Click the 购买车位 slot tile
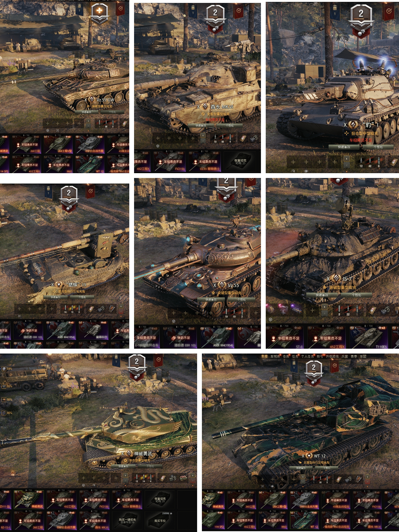The image size is (399, 532). (160, 521)
